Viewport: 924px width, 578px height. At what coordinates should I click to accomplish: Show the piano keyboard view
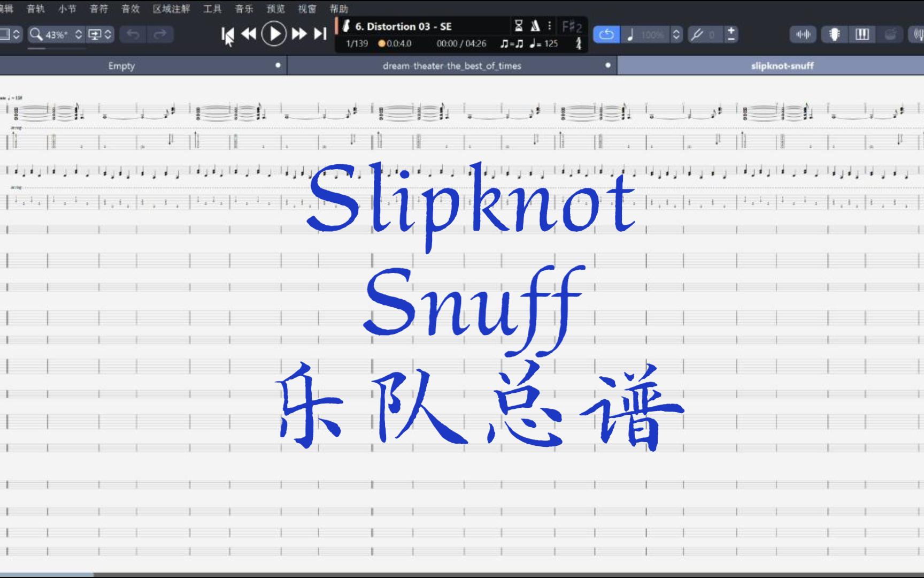862,34
